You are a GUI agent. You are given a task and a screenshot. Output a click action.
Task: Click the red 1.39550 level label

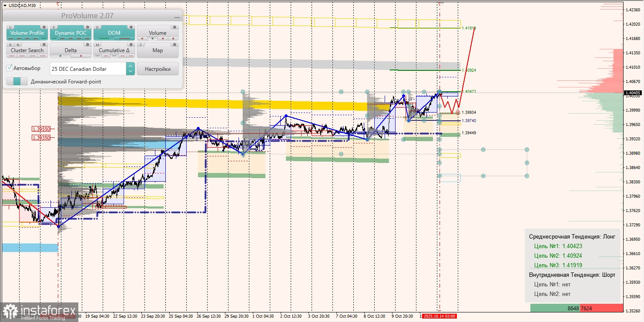pos(41,129)
